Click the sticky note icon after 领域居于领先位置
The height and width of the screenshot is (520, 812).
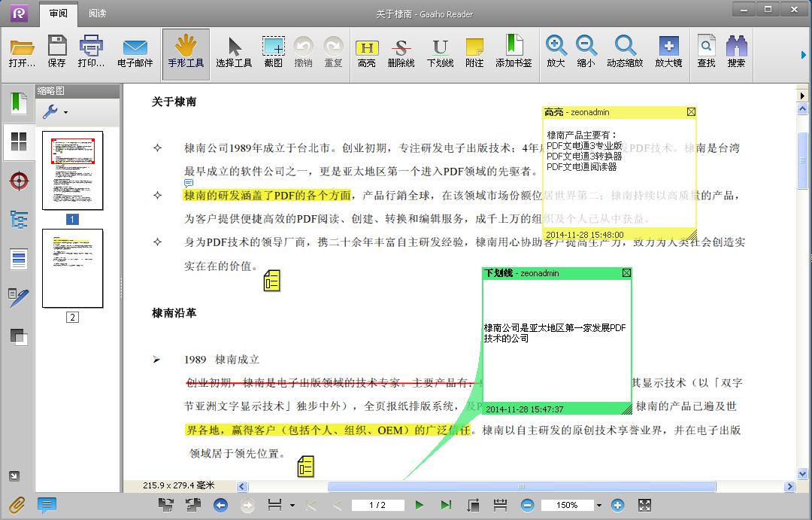pos(305,466)
